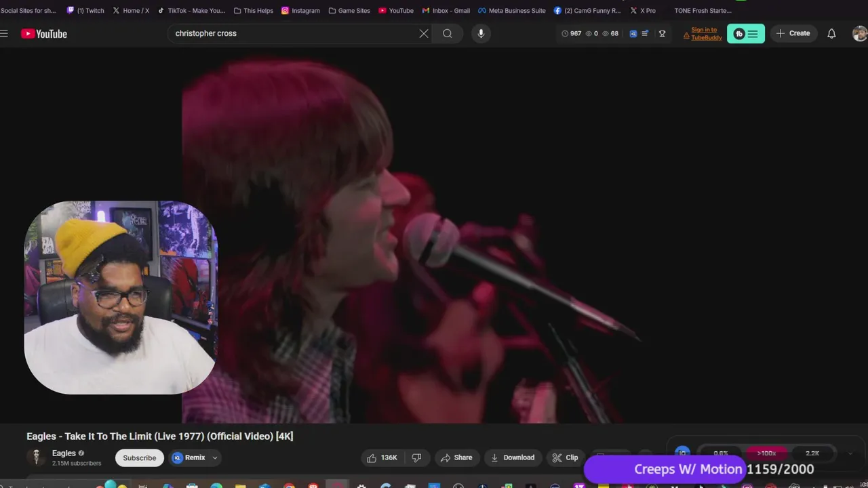Screen dimensions: 868x488
Task: Open the Twitch bookmark
Action: pos(85,11)
